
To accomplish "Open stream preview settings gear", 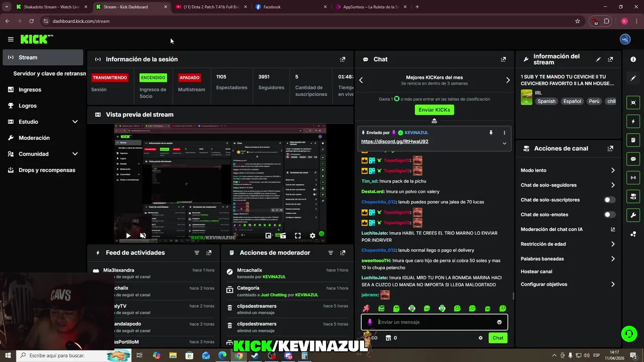I will [x=312, y=235].
